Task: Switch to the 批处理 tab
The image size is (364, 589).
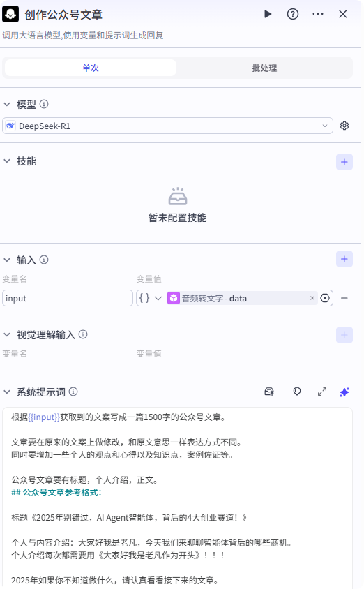Action: (x=264, y=68)
